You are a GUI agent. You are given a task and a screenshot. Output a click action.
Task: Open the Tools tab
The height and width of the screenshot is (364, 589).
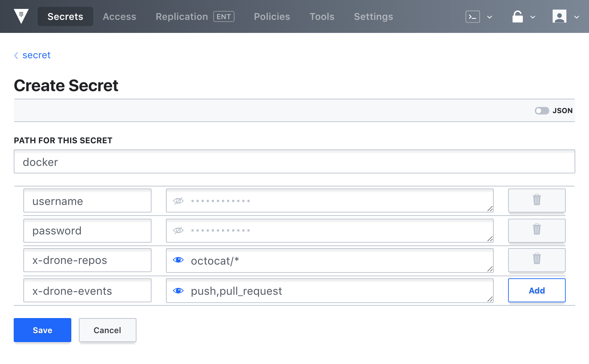coord(322,16)
